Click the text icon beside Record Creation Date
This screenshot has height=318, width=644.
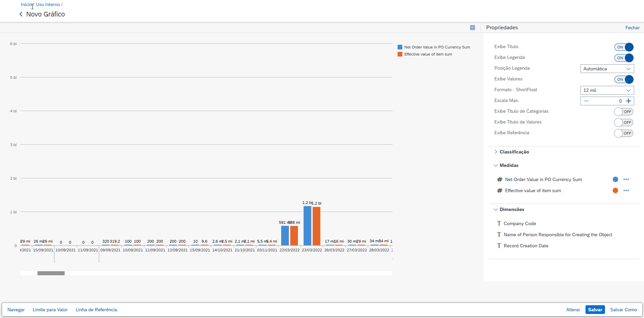(x=499, y=246)
